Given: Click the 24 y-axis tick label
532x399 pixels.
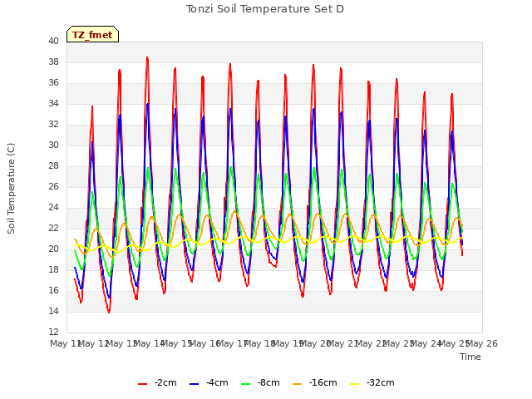Looking at the screenshot, I should click(x=53, y=207).
